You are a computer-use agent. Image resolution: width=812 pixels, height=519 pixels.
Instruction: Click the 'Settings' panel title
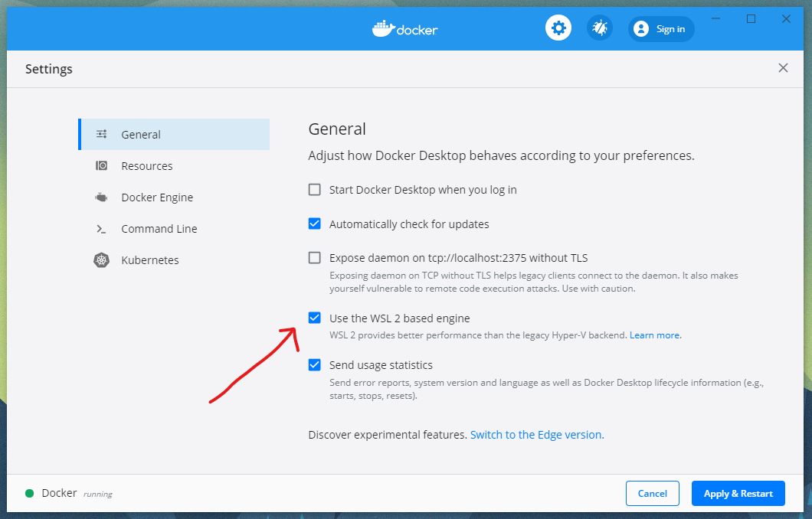tap(49, 69)
